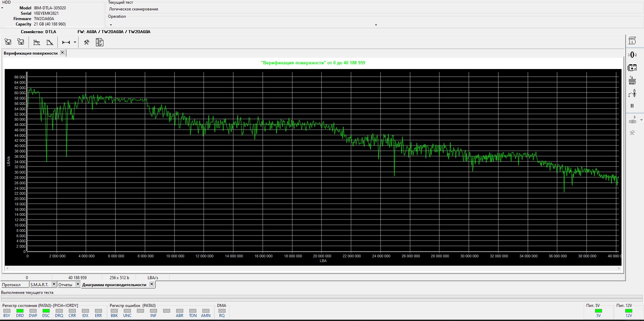
Task: Click the firmware TW2OA60A value
Action: [44, 19]
